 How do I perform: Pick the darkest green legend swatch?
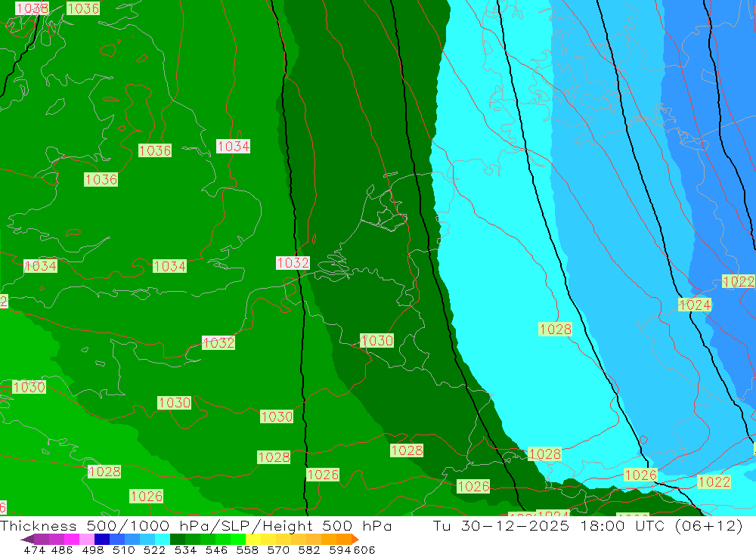(178, 539)
